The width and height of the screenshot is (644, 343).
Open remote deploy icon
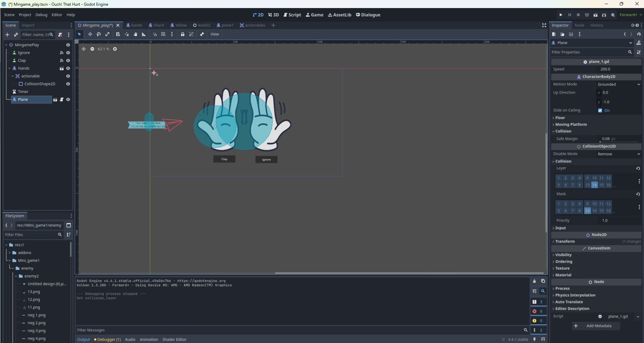click(x=587, y=15)
